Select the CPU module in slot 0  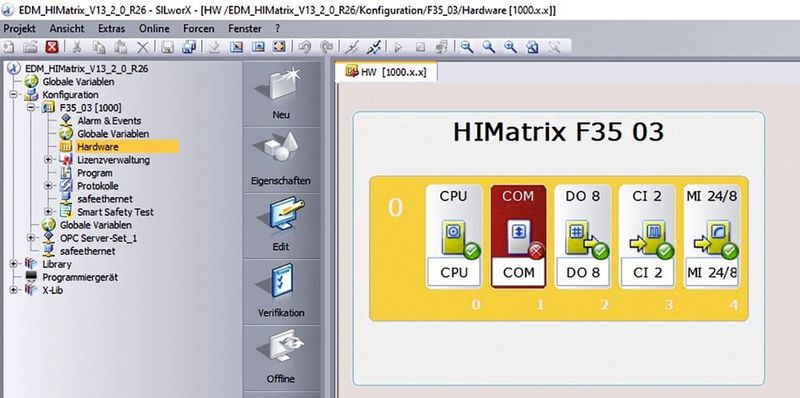(454, 237)
